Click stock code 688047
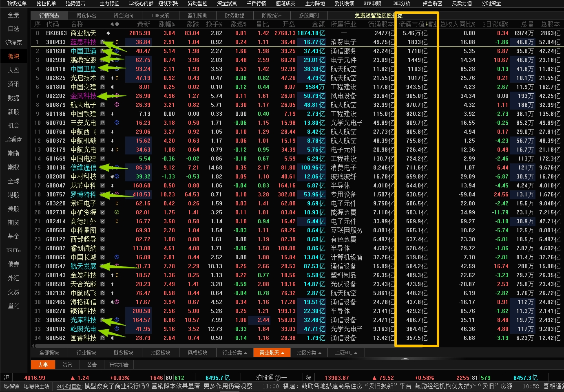 tap(56, 185)
